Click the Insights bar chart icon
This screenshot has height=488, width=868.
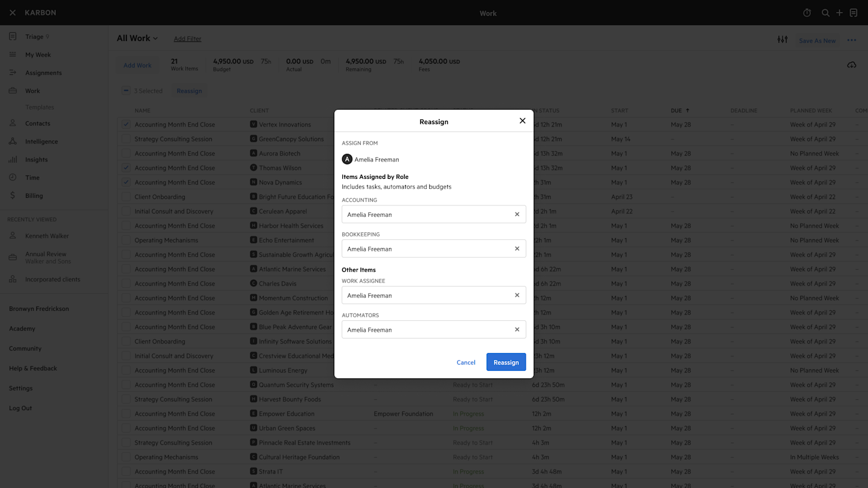(13, 159)
